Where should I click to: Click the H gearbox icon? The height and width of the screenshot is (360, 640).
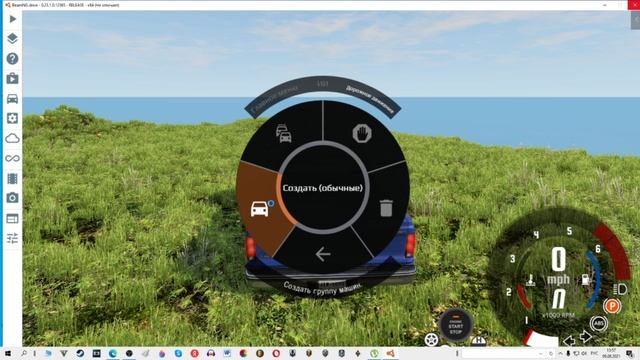click(479, 341)
